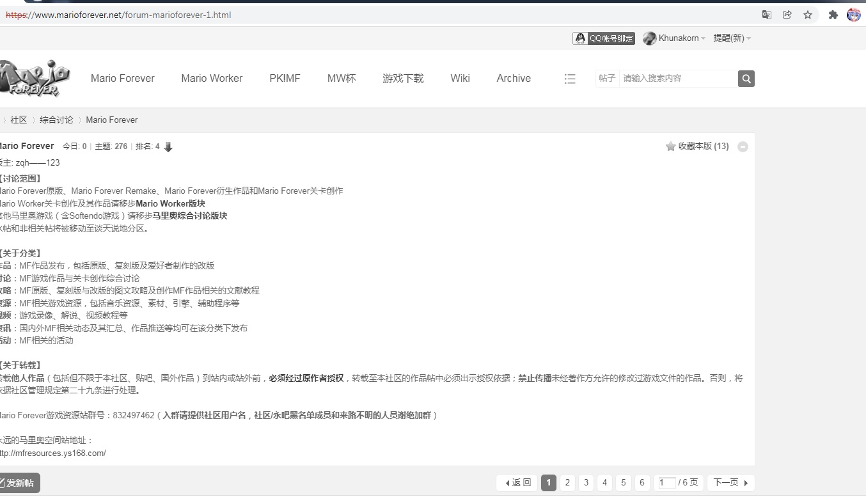Collapse the forum info panel toggle
866x504 pixels.
click(743, 146)
